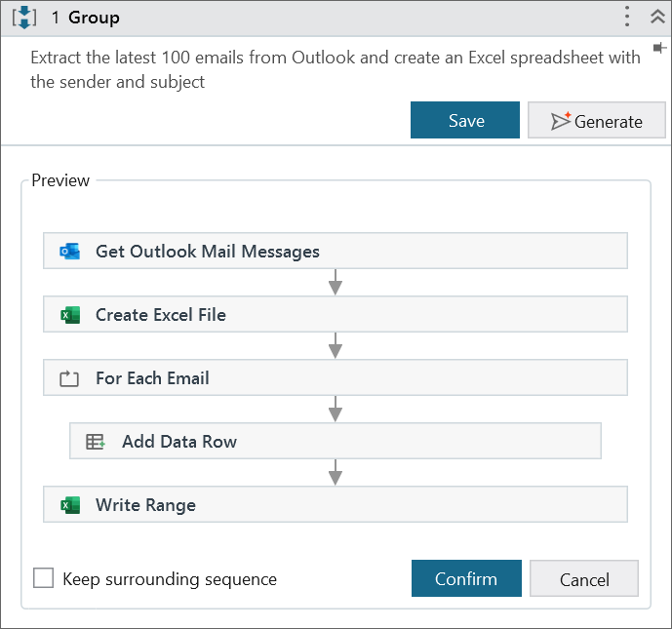Select the Write Range activity
Image resolution: width=672 pixels, height=629 pixels.
pyautogui.click(x=335, y=505)
